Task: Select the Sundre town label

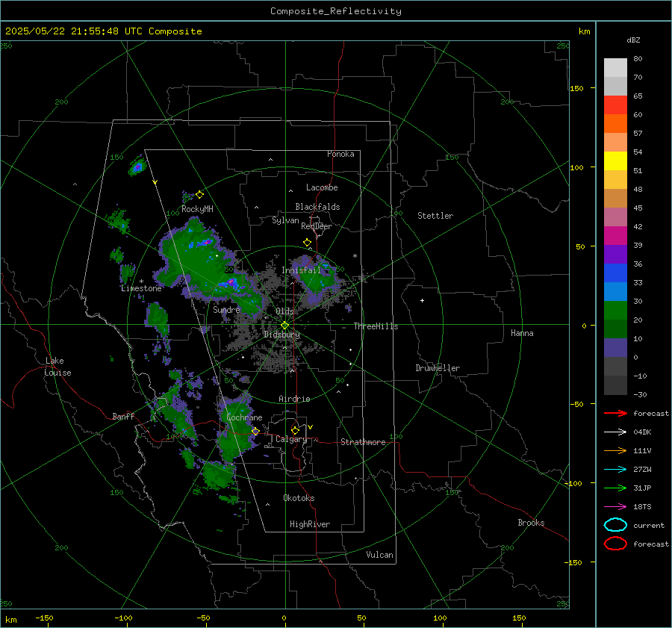Action: tap(226, 309)
